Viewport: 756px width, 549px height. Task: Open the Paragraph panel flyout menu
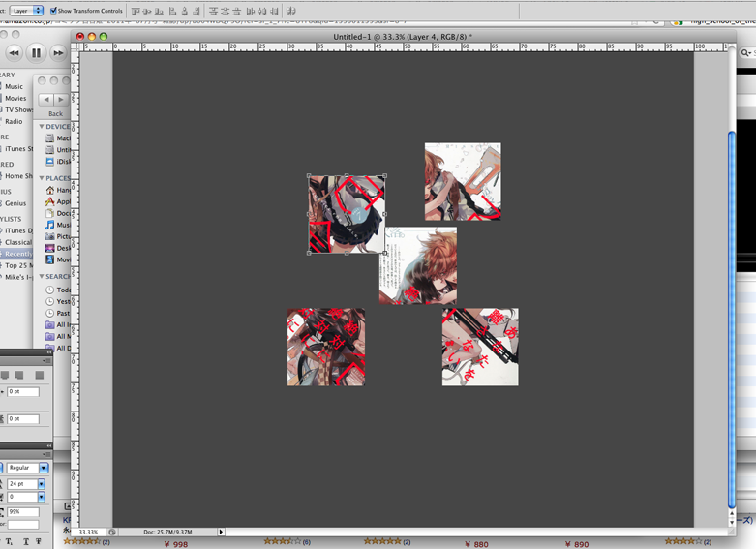click(x=46, y=360)
